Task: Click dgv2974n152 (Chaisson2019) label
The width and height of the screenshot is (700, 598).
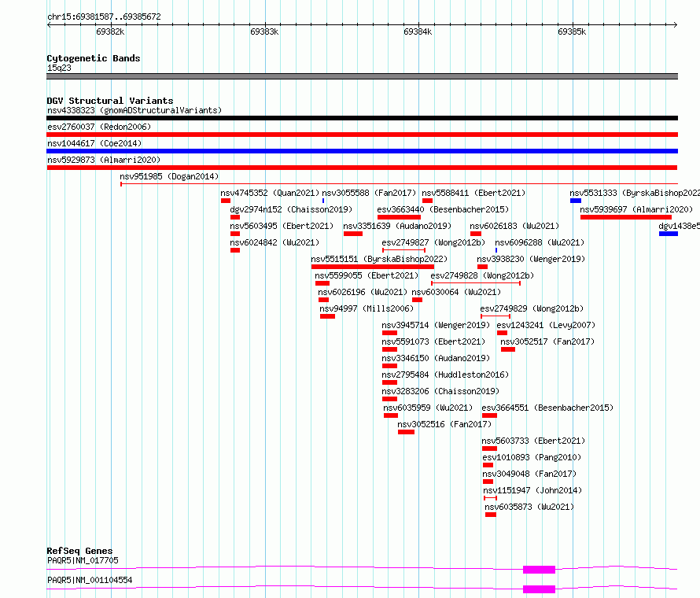Action: (x=291, y=209)
